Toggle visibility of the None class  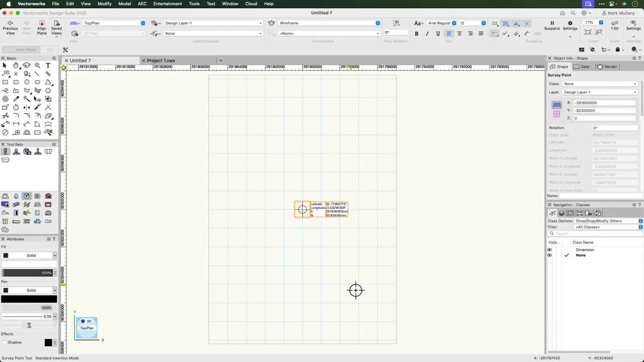click(549, 255)
